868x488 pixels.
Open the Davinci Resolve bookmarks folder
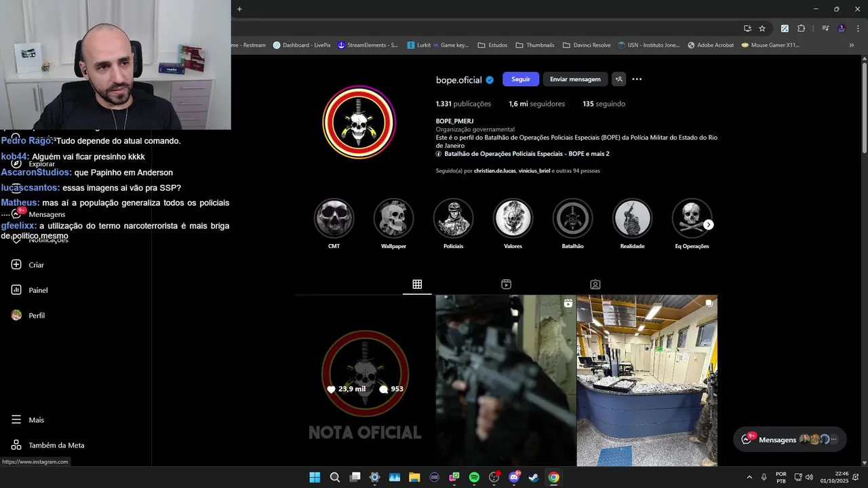587,45
